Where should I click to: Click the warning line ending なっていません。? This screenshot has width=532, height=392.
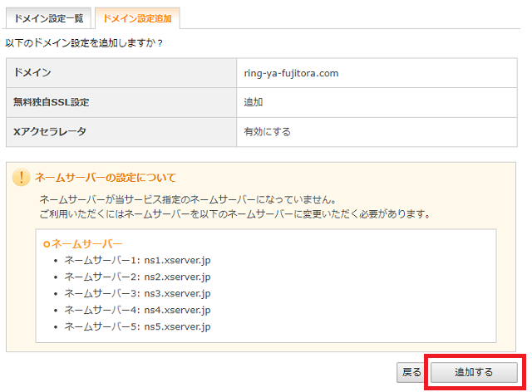[x=188, y=199]
